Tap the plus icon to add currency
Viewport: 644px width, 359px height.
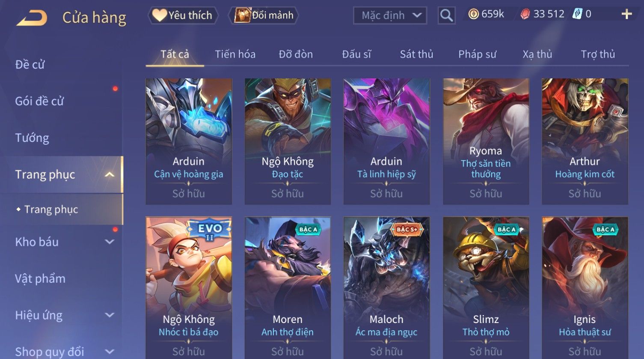tap(626, 14)
